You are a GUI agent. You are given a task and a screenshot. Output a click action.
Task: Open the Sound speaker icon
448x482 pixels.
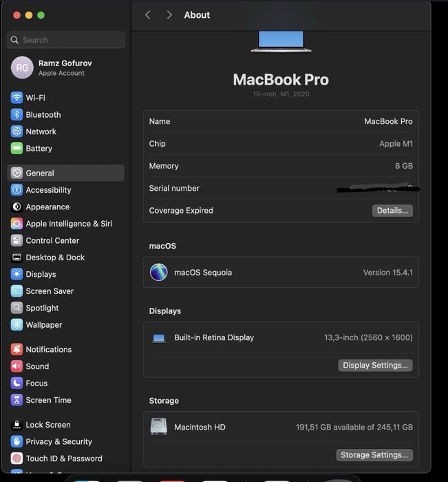point(17,366)
